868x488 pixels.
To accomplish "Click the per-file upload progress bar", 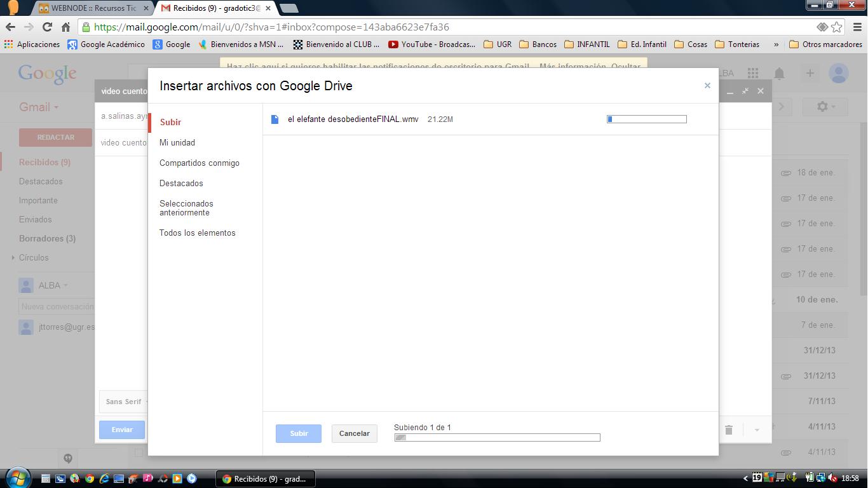I will [647, 119].
